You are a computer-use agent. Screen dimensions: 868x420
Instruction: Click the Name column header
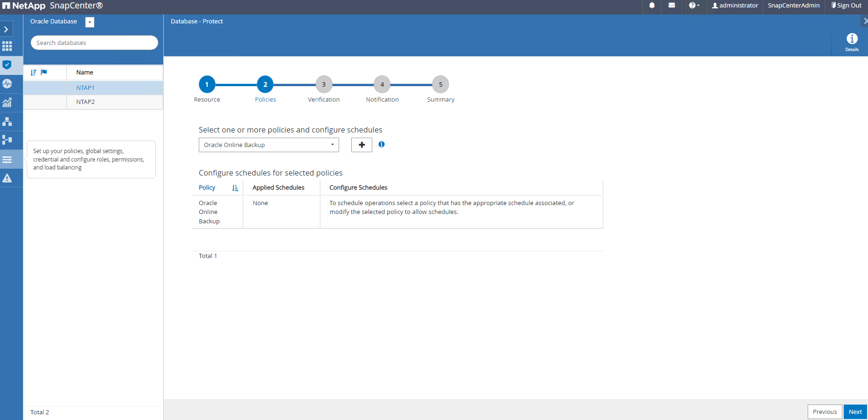pyautogui.click(x=85, y=73)
